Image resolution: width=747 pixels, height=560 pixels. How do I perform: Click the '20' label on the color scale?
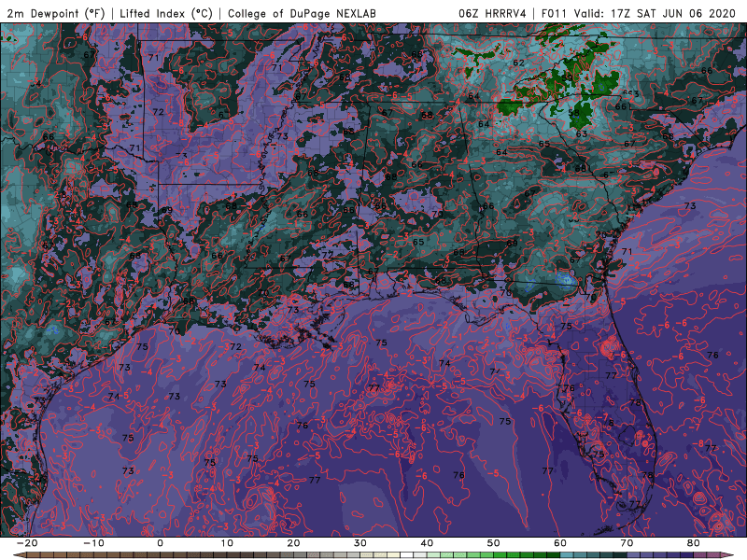(x=293, y=543)
